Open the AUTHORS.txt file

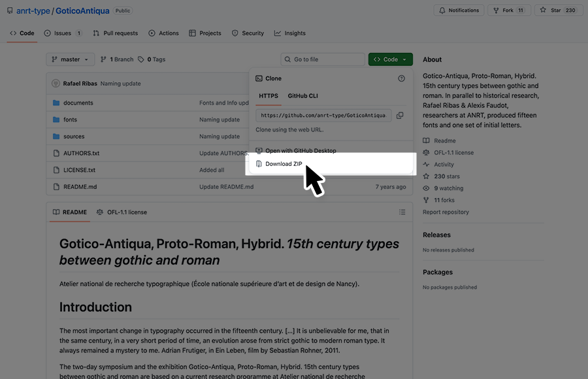(x=81, y=154)
